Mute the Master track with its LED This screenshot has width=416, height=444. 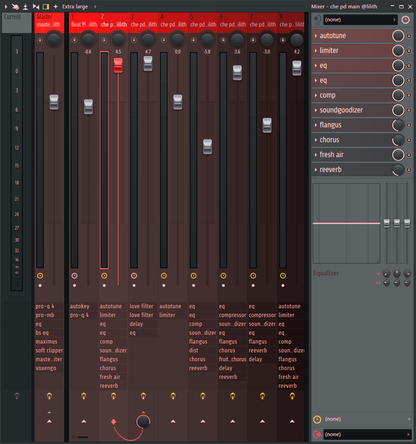click(40, 40)
